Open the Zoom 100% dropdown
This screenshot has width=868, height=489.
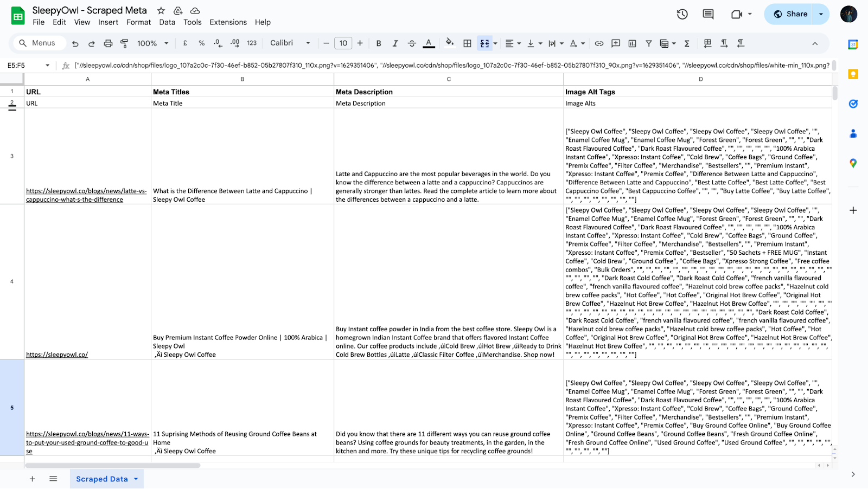tap(152, 43)
